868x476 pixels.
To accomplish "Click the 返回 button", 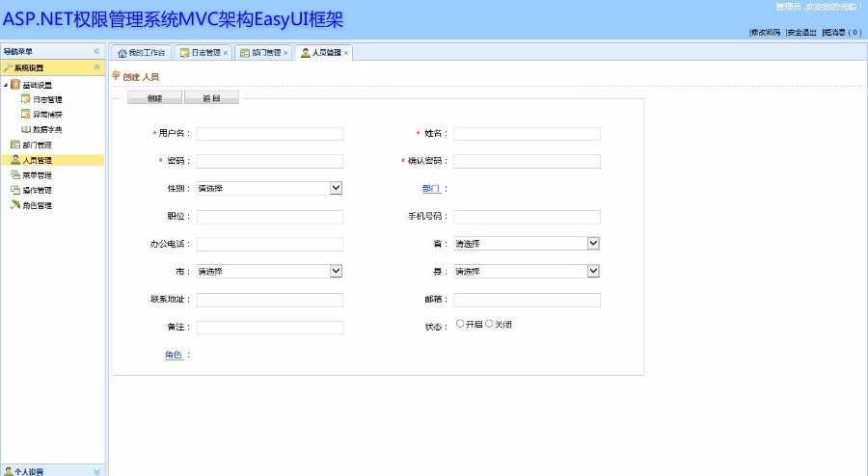I will click(211, 98).
